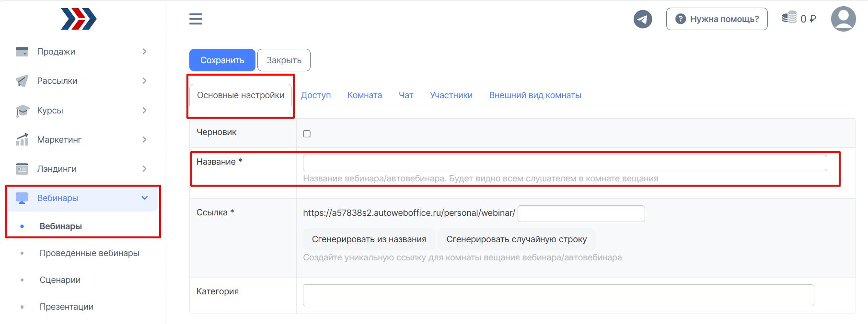Click the Категория row label
Screen dimensions: 868x324
coord(217,291)
